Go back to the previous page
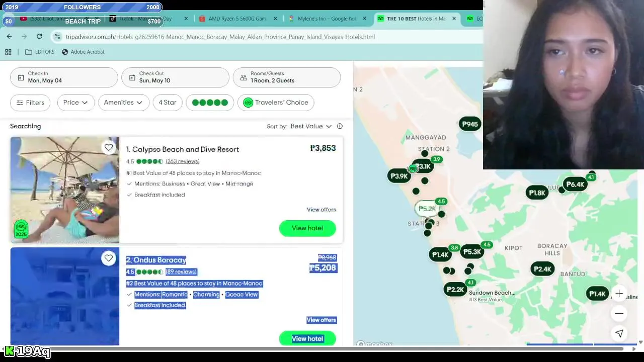The height and width of the screenshot is (362, 644). [x=9, y=37]
